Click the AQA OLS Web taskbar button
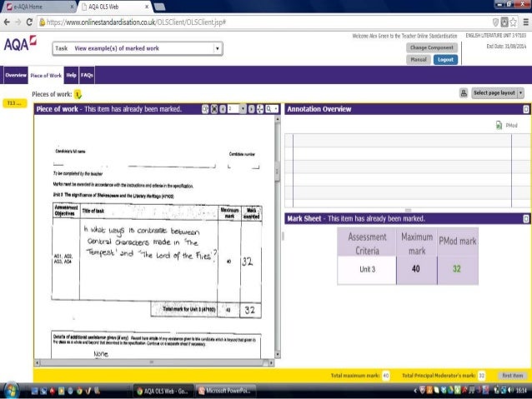 tap(163, 392)
